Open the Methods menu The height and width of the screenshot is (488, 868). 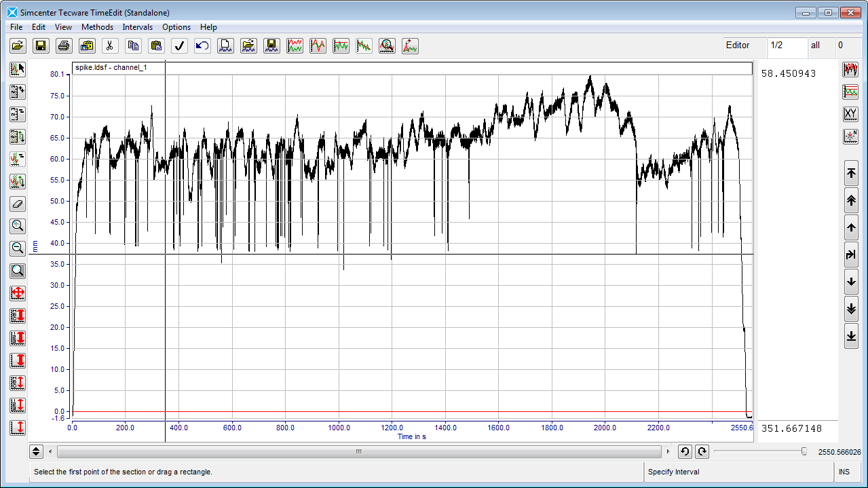pos(98,27)
